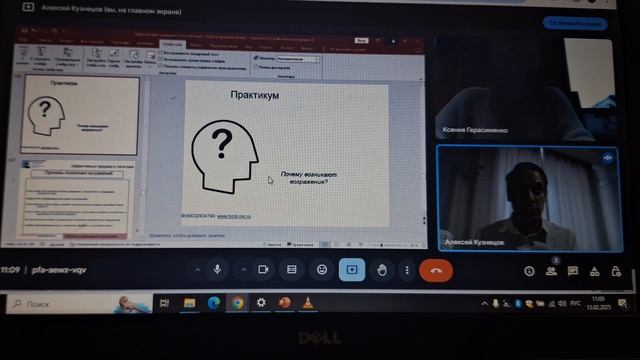
Task: Open volume control in system tray
Action: coord(562,304)
